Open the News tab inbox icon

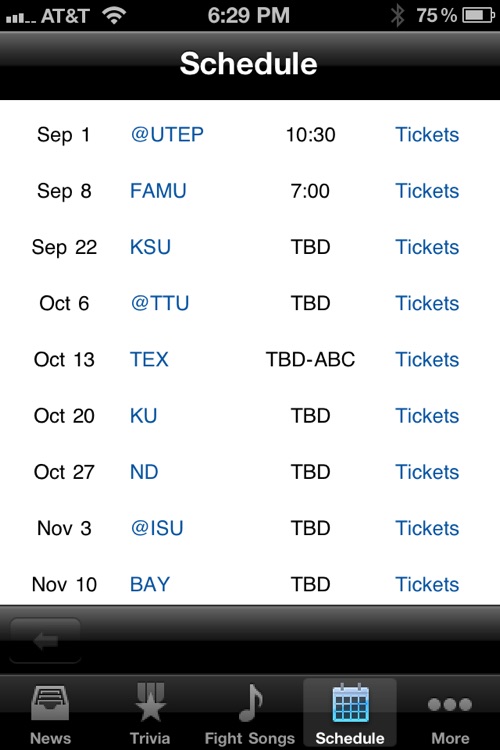click(50, 703)
